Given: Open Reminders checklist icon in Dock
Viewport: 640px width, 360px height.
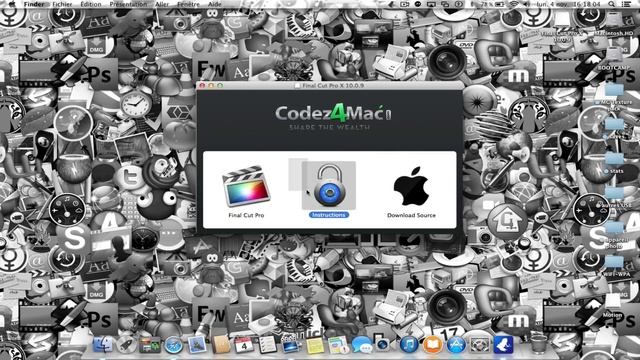Looking at the screenshot, I should (267, 345).
